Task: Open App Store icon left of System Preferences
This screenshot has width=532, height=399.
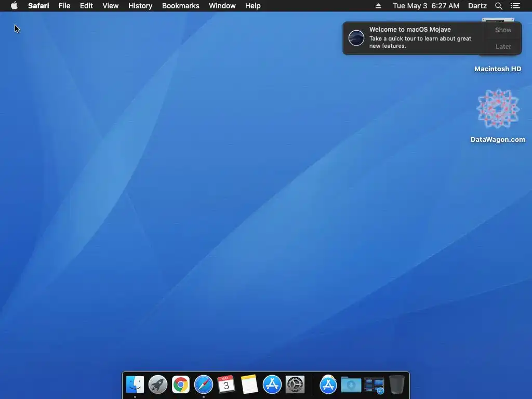Action: [x=272, y=384]
